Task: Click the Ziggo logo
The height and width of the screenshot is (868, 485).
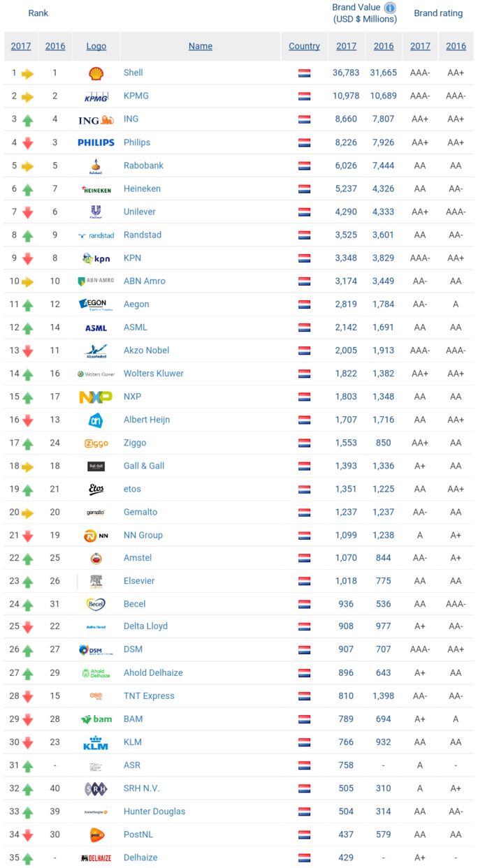Action: [x=96, y=443]
